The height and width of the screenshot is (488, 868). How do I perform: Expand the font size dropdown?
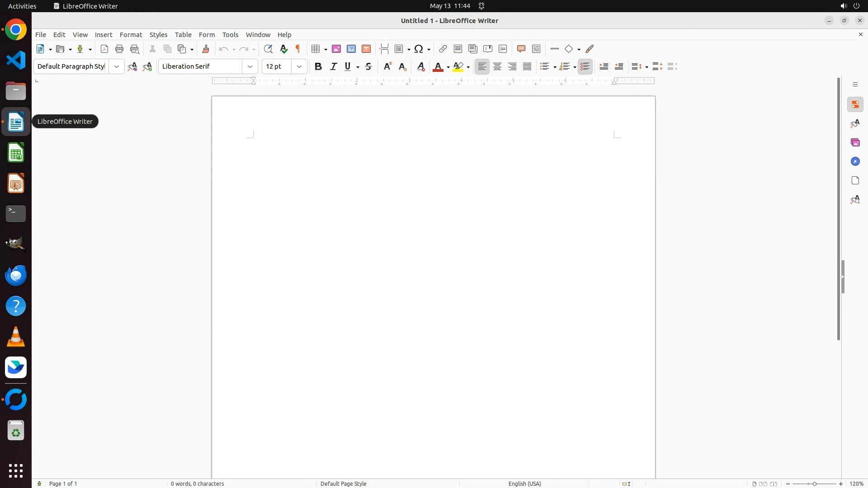(x=299, y=66)
